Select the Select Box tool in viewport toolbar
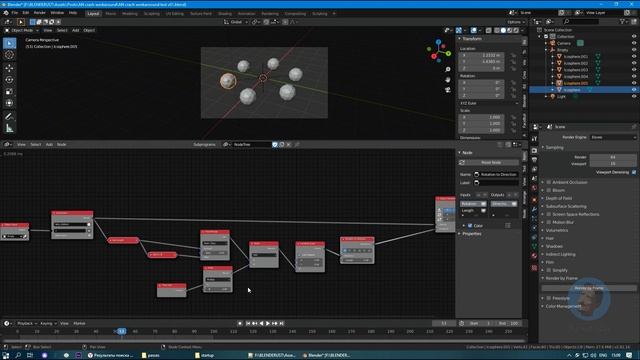 [9, 43]
